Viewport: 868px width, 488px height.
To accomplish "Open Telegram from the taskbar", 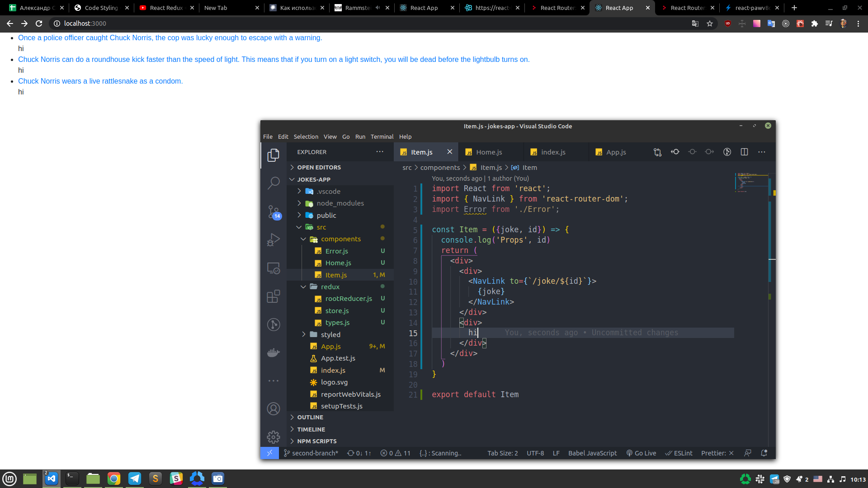I will click(x=135, y=479).
